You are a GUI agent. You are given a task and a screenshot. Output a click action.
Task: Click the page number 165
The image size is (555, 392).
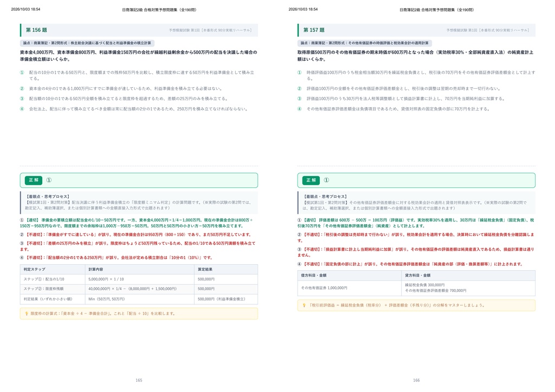[139, 380]
